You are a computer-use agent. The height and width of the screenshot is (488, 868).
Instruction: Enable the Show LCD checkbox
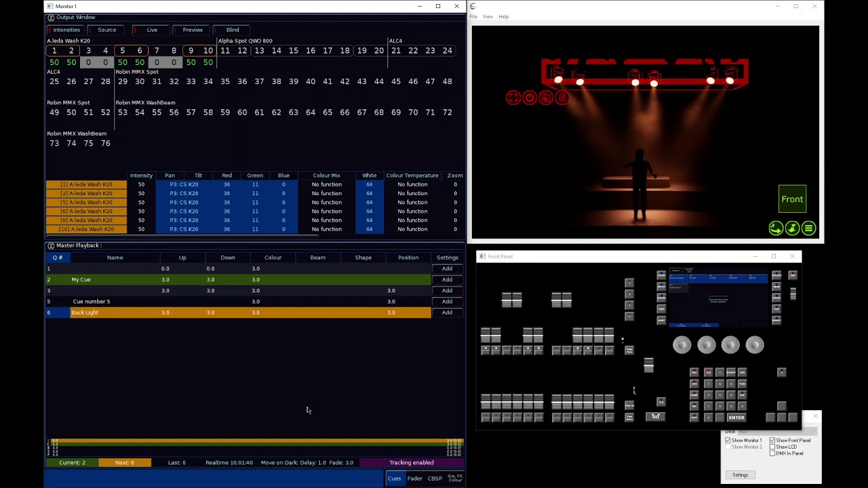(772, 447)
